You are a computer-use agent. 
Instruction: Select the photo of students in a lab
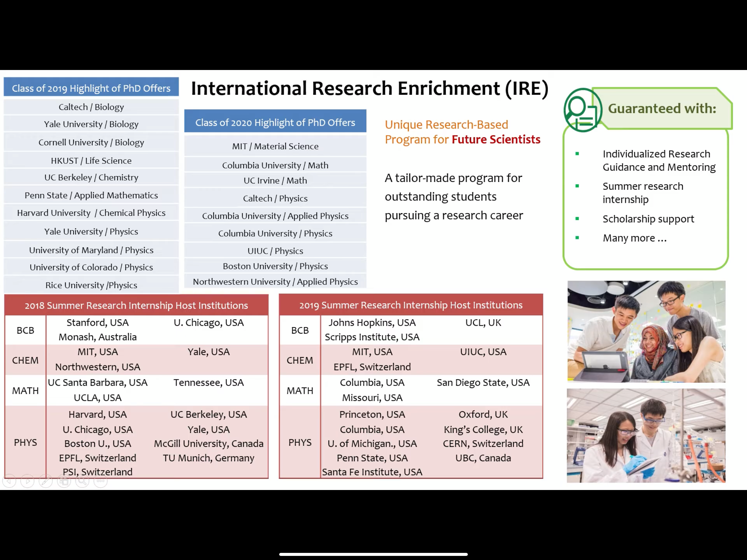646,435
